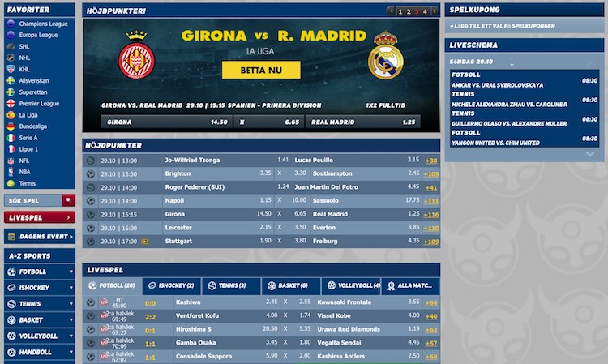Click volleyball icon in A-Z Sports
The image size is (608, 364).
click(x=11, y=336)
